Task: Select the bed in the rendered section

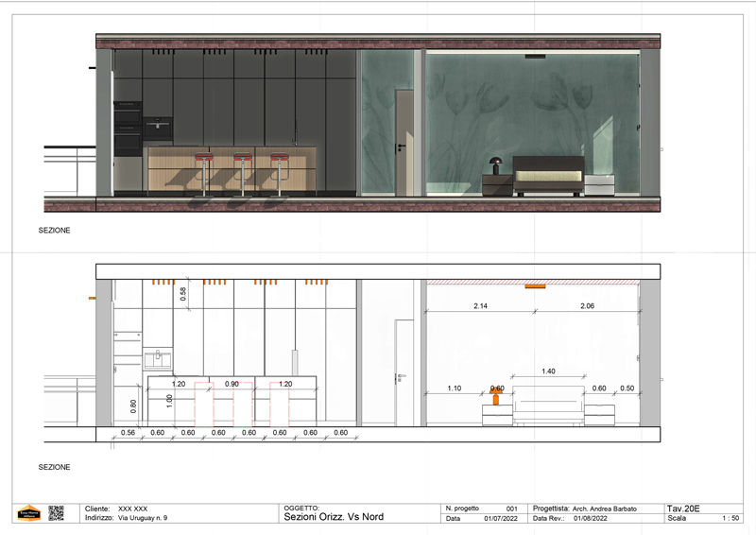Action: (x=548, y=176)
